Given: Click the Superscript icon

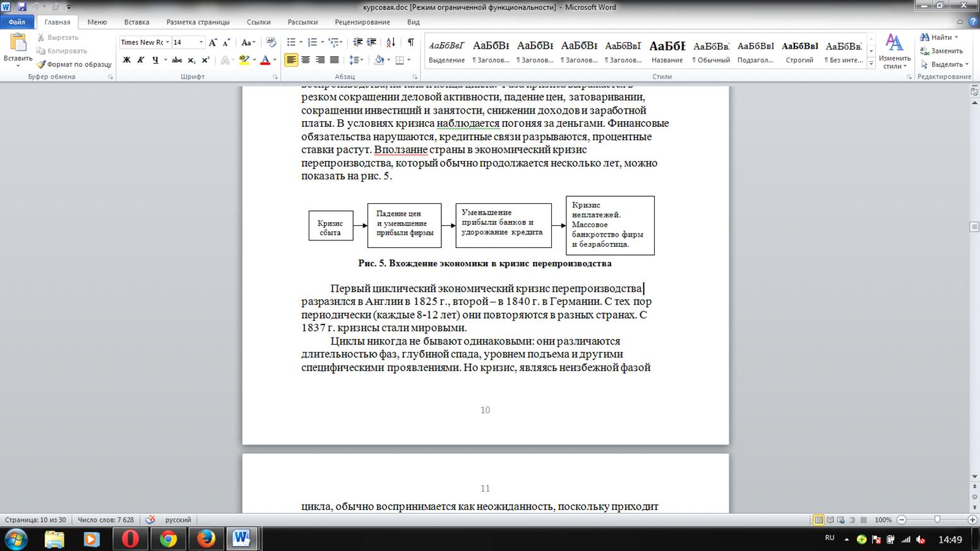Looking at the screenshot, I should (x=205, y=60).
